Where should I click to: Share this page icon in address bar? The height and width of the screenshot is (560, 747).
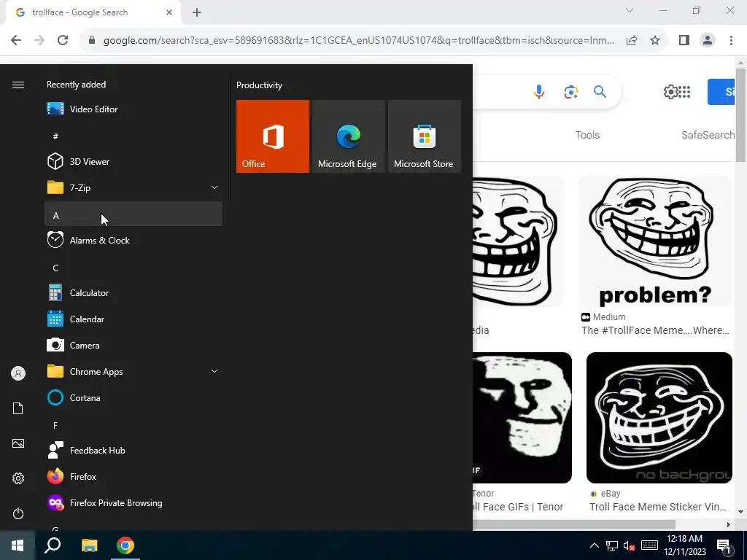point(632,41)
